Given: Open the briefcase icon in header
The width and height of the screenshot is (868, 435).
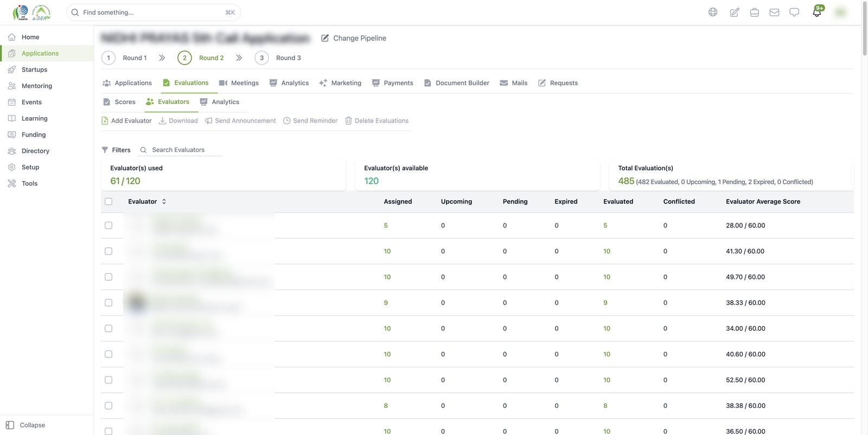Looking at the screenshot, I should click(754, 12).
